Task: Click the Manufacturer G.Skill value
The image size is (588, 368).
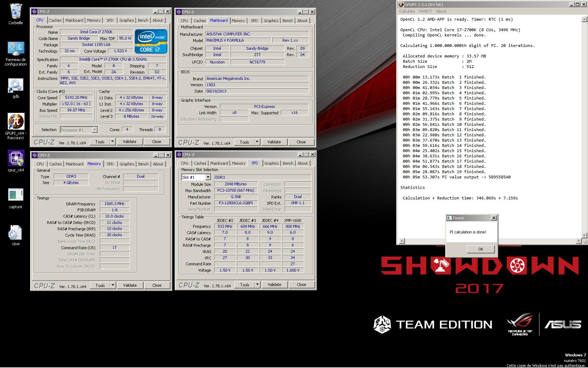Action: point(236,197)
